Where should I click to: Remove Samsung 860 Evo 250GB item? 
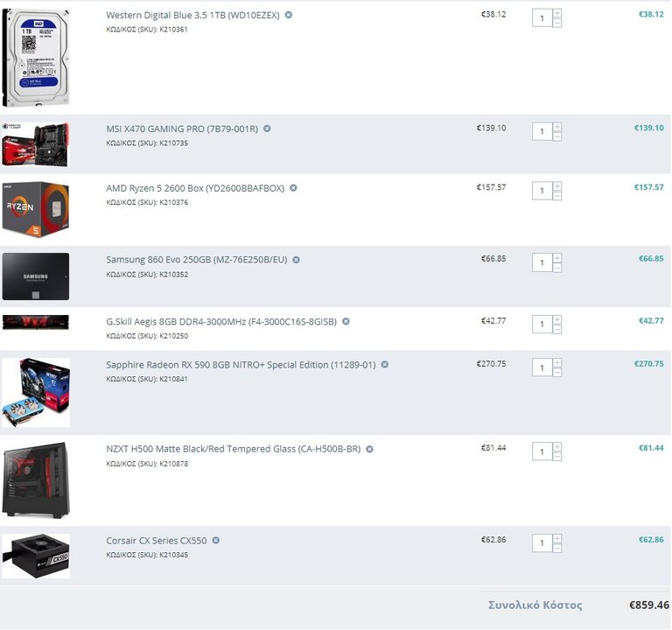296,260
